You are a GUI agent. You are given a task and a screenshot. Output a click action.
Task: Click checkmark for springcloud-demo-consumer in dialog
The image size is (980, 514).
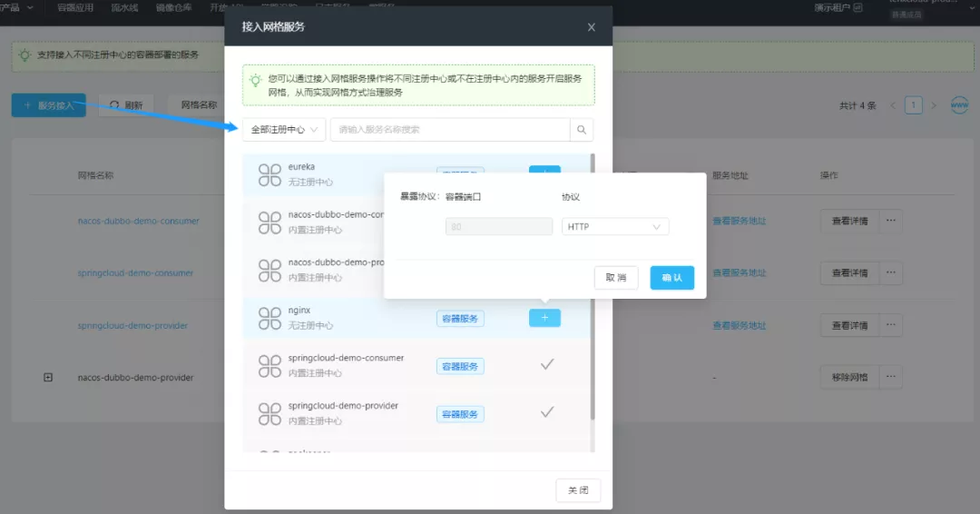[547, 364]
